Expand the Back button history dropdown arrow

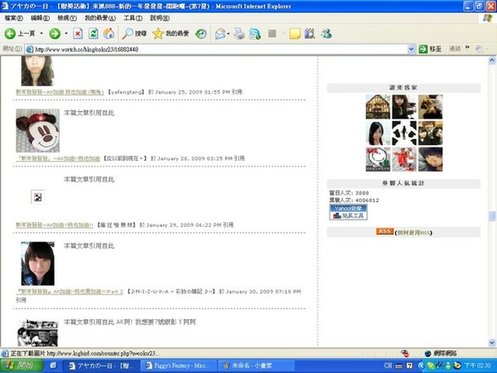pos(41,33)
